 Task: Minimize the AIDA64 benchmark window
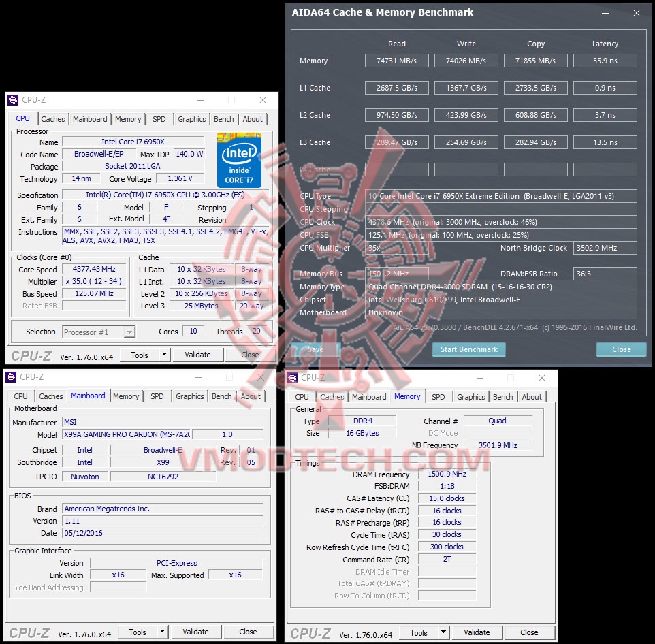coord(605,13)
